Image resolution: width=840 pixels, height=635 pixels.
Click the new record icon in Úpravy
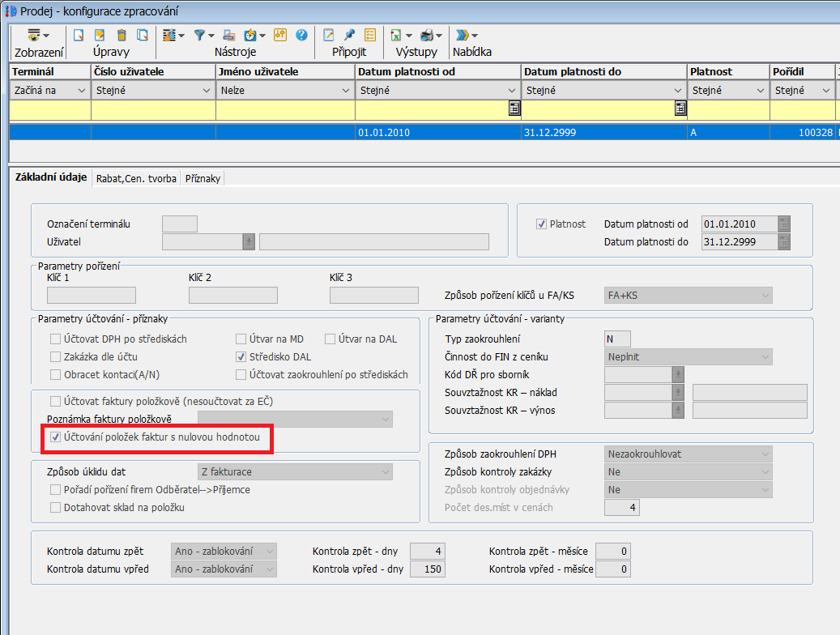pyautogui.click(x=79, y=36)
